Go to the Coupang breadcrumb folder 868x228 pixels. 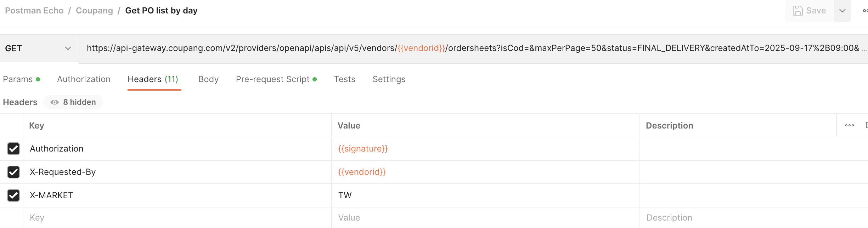click(94, 11)
